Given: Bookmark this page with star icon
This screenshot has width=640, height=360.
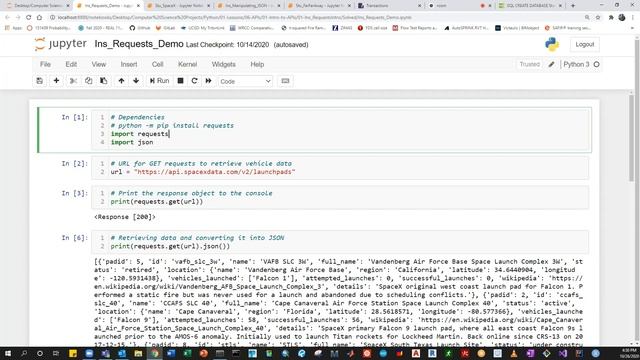Looking at the screenshot, I should [598, 18].
